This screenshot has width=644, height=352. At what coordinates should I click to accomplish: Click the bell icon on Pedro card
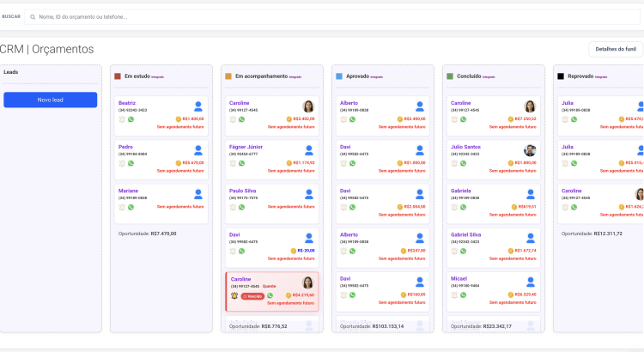pos(122,163)
